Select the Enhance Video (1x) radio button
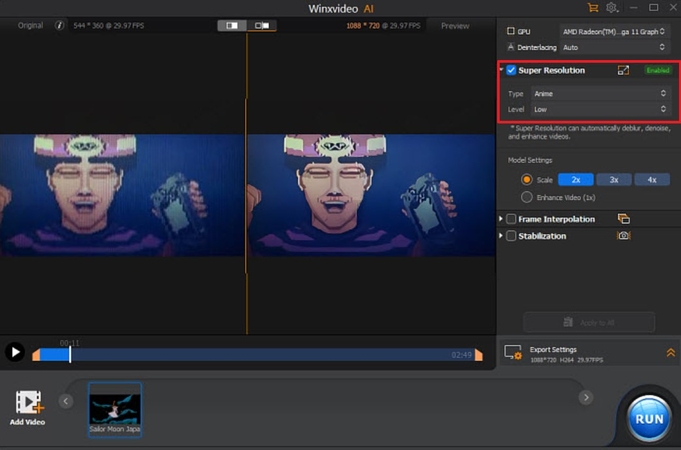This screenshot has width=681, height=450. click(526, 197)
